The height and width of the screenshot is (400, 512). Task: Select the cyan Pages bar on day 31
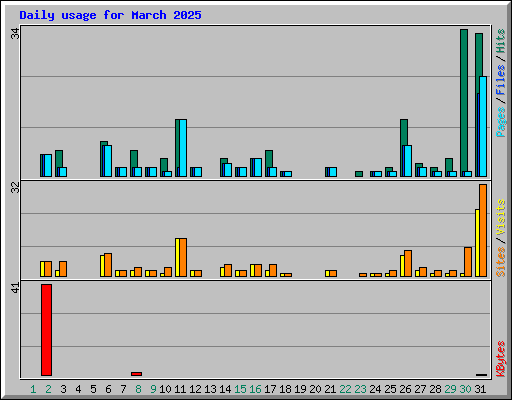tap(483, 126)
